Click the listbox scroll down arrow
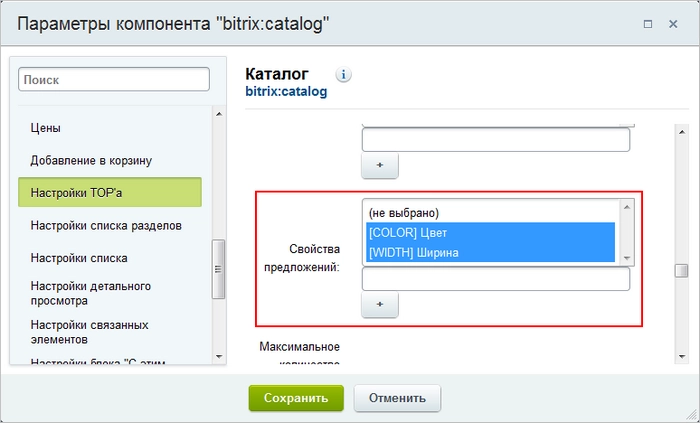 click(x=626, y=258)
